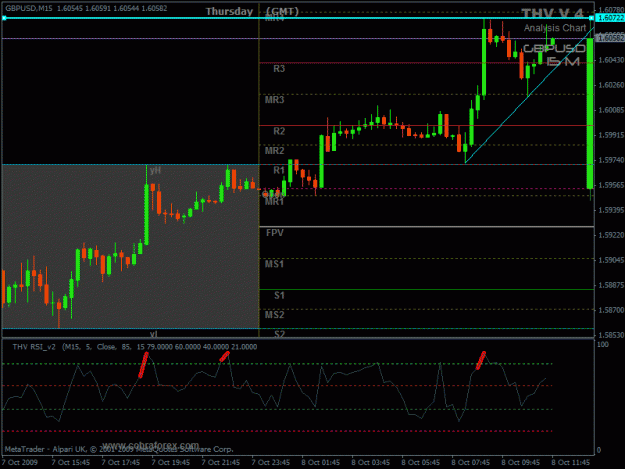The height and width of the screenshot is (469, 625).
Task: Click the THV RSI_v2 indicator label
Action: click(34, 347)
